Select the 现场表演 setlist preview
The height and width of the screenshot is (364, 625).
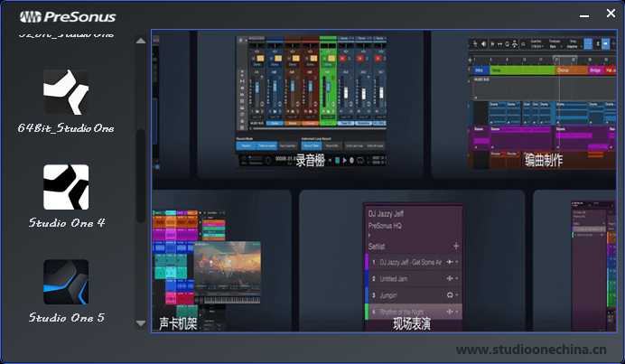pyautogui.click(x=414, y=266)
